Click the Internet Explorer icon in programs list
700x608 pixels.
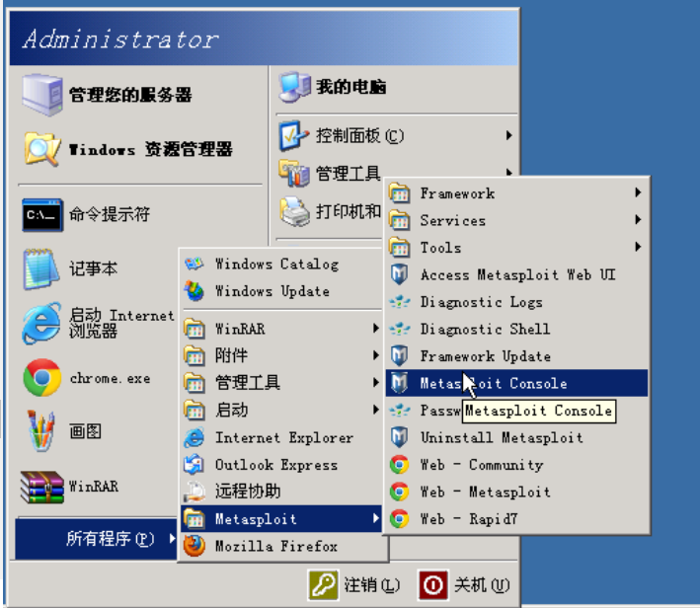click(x=194, y=437)
